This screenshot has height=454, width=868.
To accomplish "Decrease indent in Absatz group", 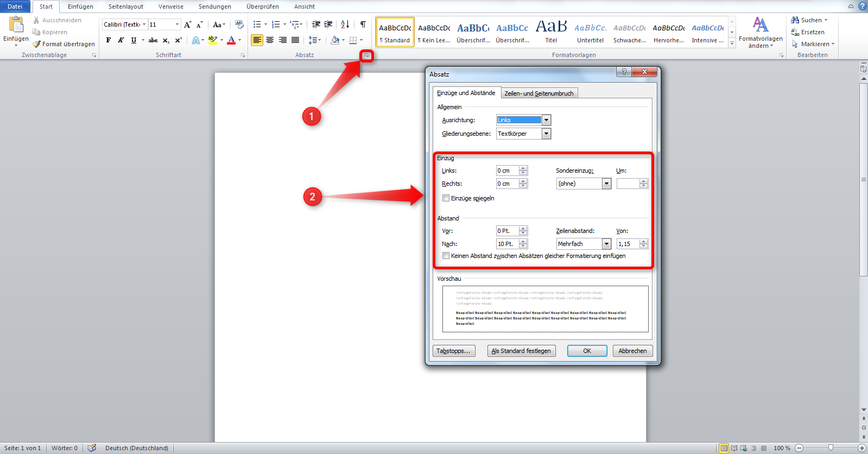I will click(x=316, y=24).
